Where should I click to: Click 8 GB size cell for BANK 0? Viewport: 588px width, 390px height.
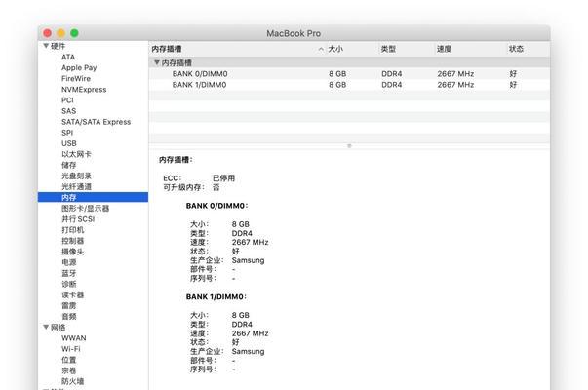[337, 74]
